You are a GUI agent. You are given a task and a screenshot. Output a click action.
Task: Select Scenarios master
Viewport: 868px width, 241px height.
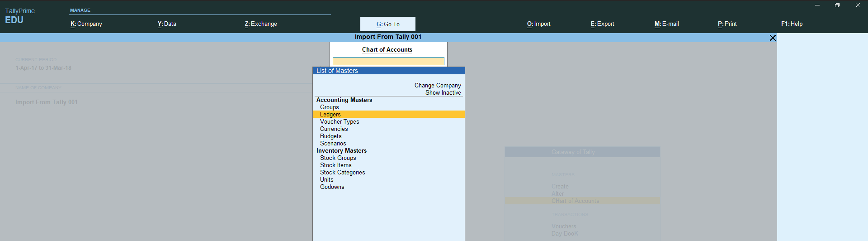333,144
